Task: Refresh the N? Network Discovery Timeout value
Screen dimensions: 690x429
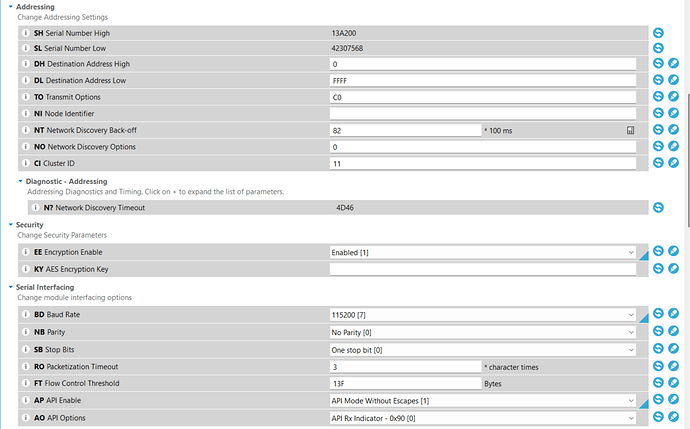Action: click(x=658, y=208)
